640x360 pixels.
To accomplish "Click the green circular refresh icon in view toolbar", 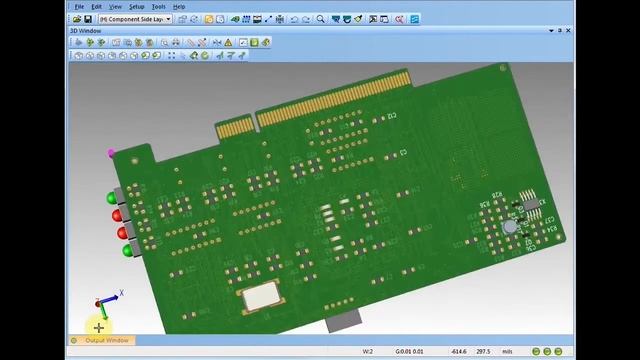I will click(x=205, y=55).
